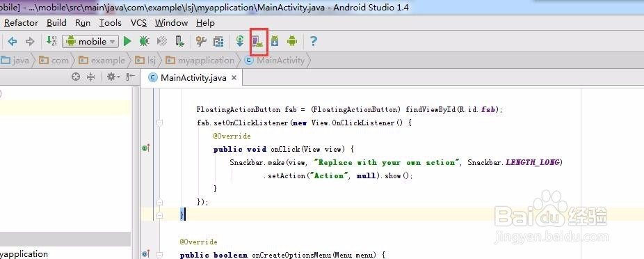
Task: Open the mobile run configuration dropdown
Action: click(x=90, y=41)
